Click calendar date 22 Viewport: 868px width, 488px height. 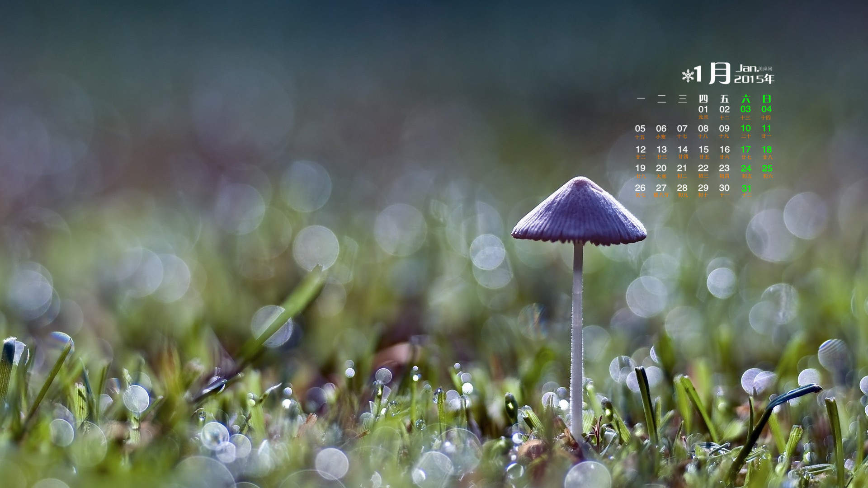coord(703,168)
